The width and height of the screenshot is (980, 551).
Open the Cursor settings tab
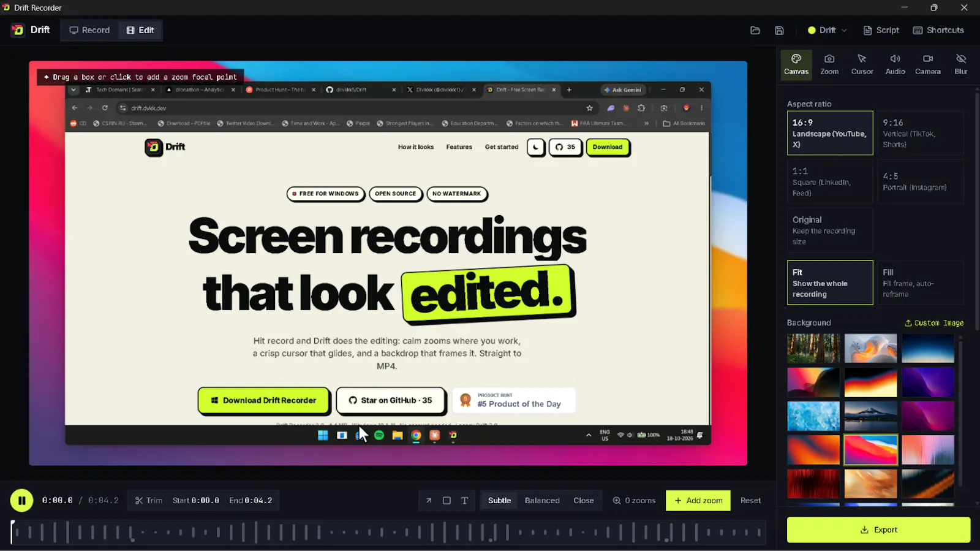862,64
